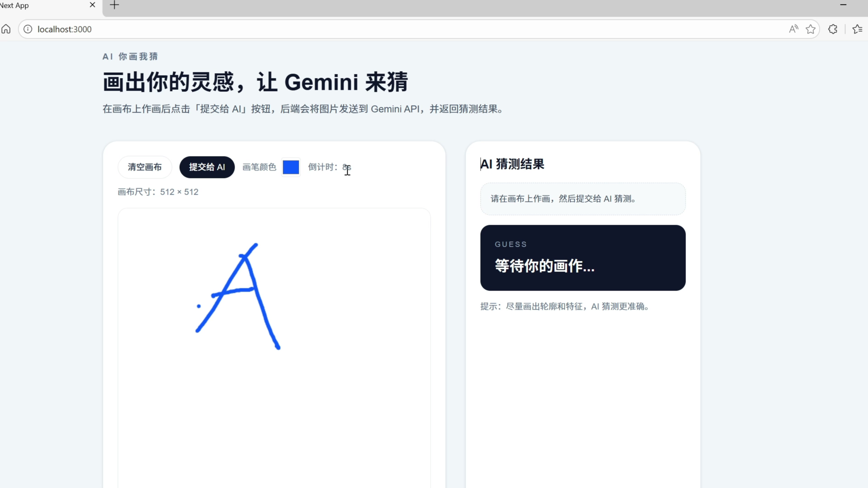Open the favorites list icon
Viewport: 868px width, 488px height.
(857, 29)
